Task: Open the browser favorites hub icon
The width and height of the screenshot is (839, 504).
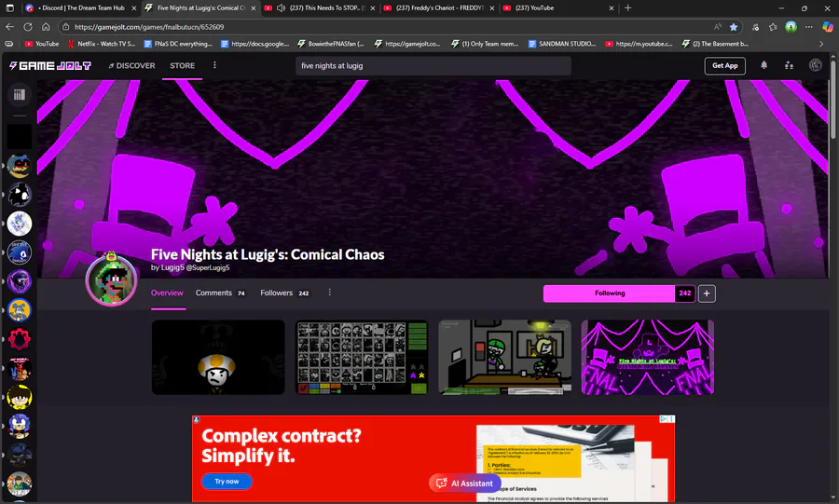Action: pos(773,27)
